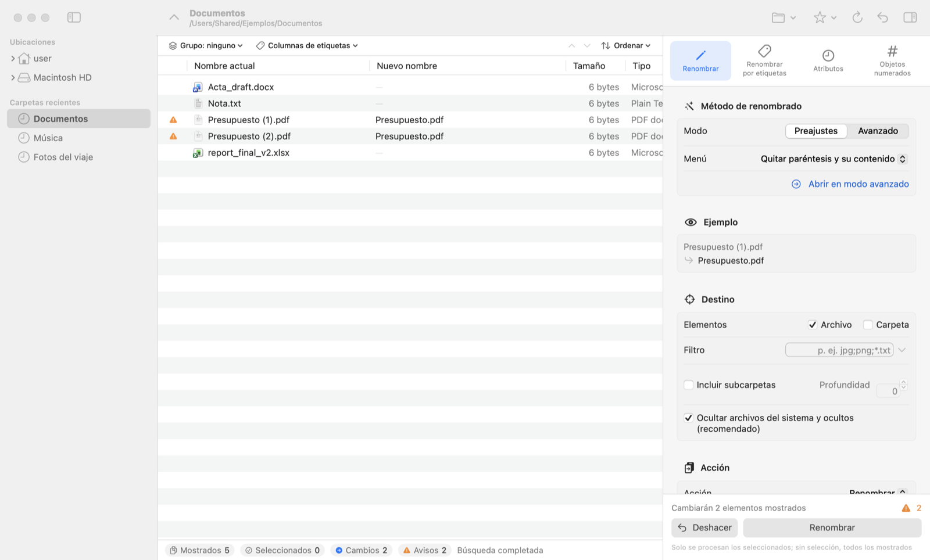Open Música recent folder
Screen dimensions: 930x560
point(79,138)
